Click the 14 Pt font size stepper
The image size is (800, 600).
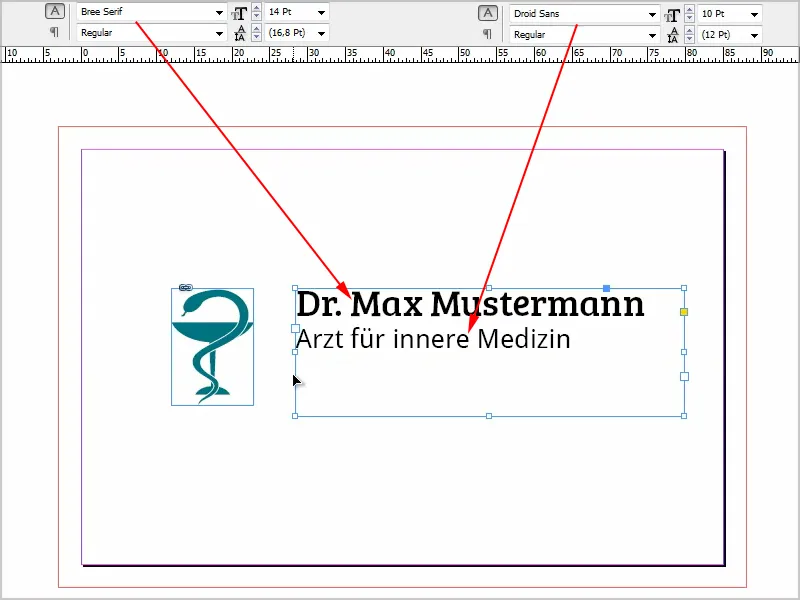pos(257,12)
